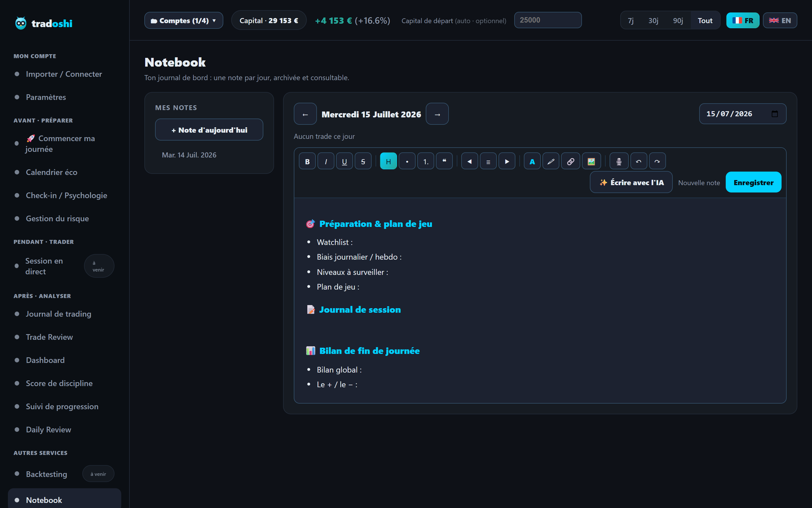Click Écrire avec l'IA button
Viewport: 812px width, 508px height.
pos(631,182)
